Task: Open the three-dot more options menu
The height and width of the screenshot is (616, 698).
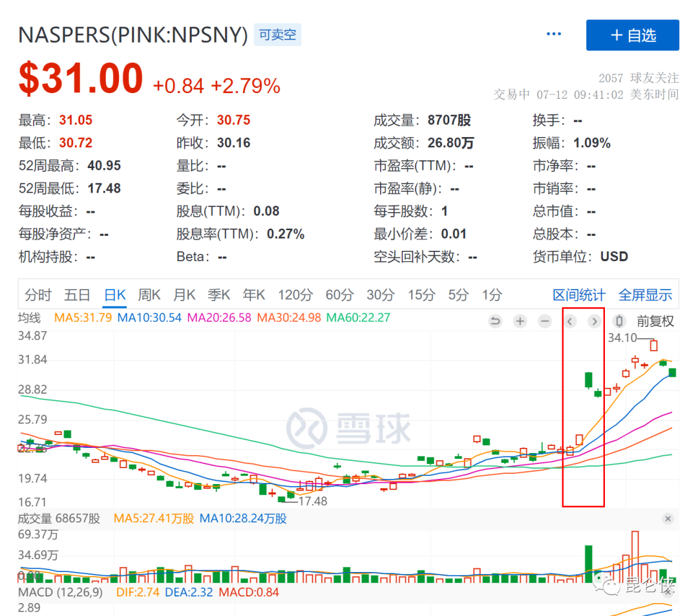Action: tap(554, 34)
